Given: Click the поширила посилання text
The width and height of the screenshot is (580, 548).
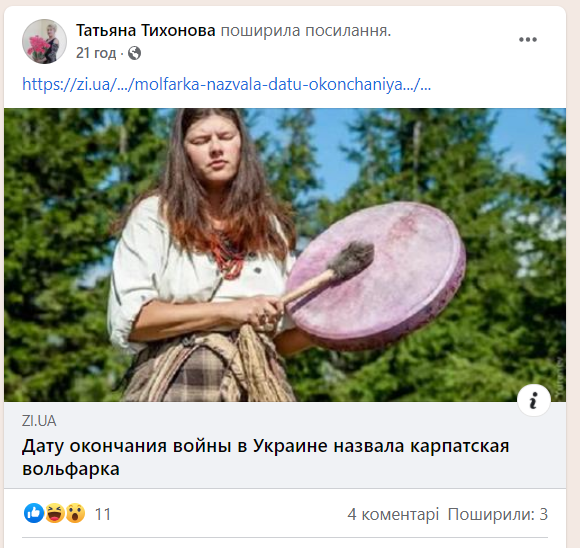Looking at the screenshot, I should point(306,30).
